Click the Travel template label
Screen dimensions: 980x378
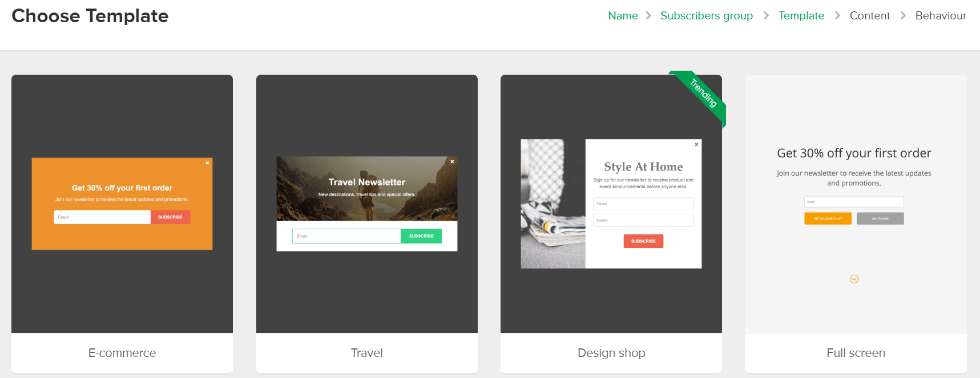coord(367,353)
